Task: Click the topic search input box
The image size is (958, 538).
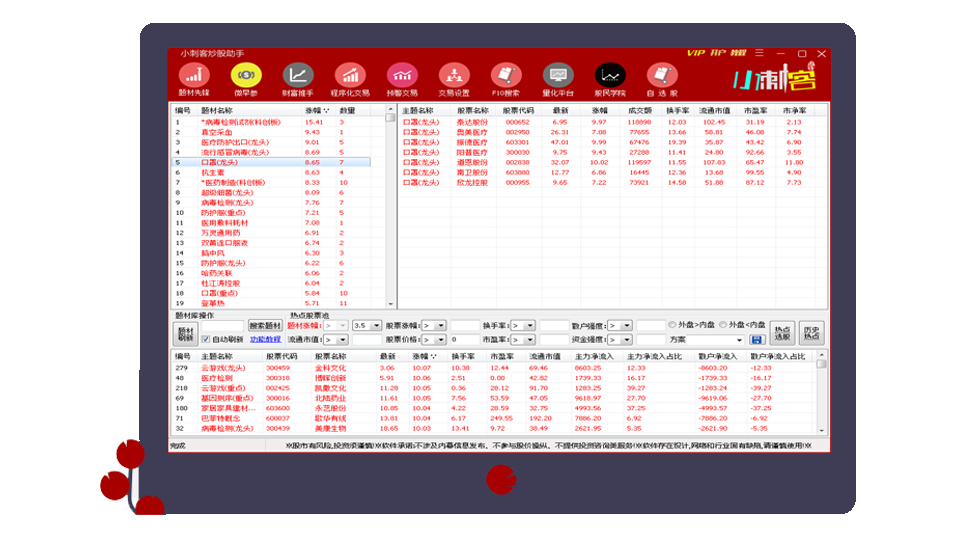Action: (222, 325)
